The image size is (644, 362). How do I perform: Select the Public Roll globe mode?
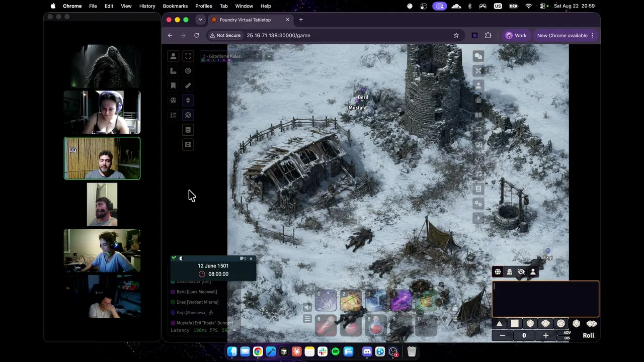pyautogui.click(x=498, y=272)
